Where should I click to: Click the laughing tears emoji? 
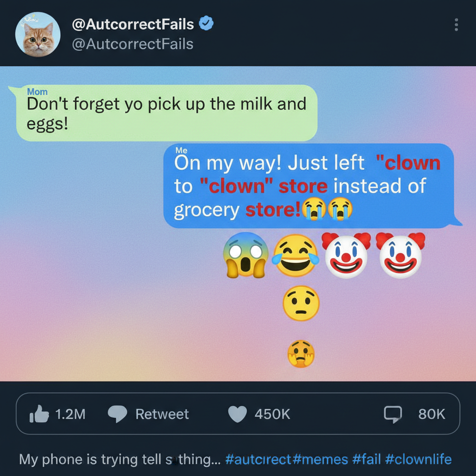pyautogui.click(x=296, y=255)
